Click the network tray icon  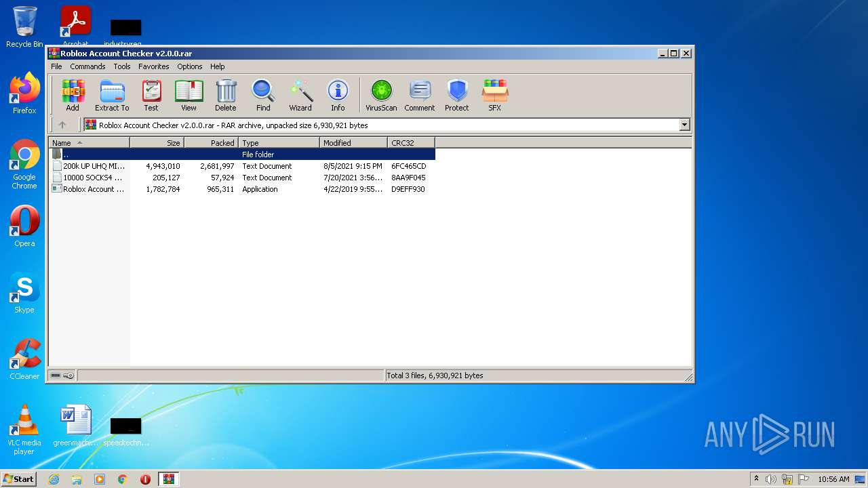787,479
